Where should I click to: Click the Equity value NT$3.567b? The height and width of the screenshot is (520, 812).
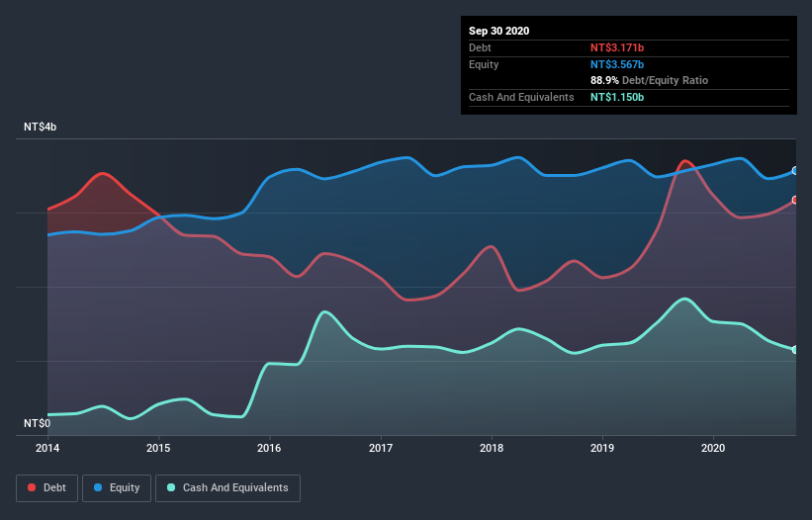tap(617, 64)
